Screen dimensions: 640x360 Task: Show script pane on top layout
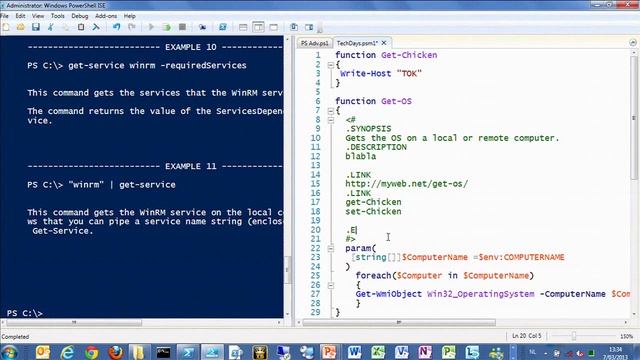point(243,27)
